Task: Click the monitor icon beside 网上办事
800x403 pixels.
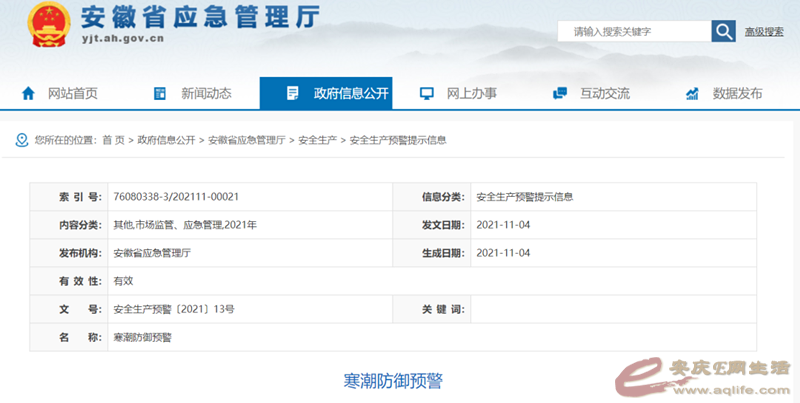Action: tap(427, 93)
